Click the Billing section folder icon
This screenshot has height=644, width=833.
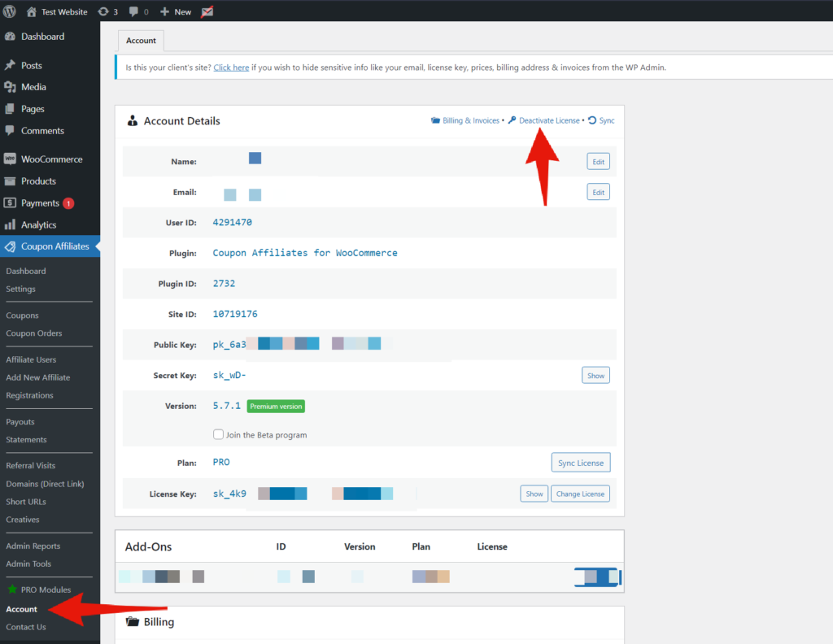tap(133, 621)
